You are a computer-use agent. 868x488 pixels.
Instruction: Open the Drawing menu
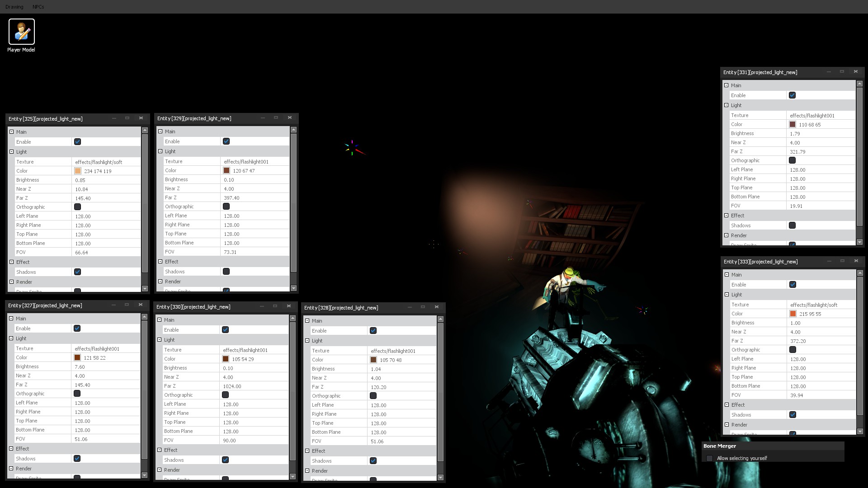point(14,7)
